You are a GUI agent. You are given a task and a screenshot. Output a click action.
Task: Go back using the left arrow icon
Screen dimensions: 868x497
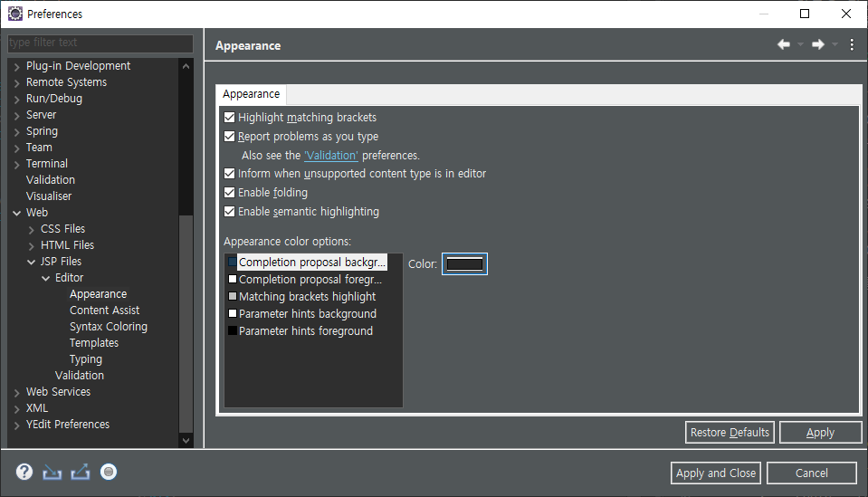coord(783,44)
